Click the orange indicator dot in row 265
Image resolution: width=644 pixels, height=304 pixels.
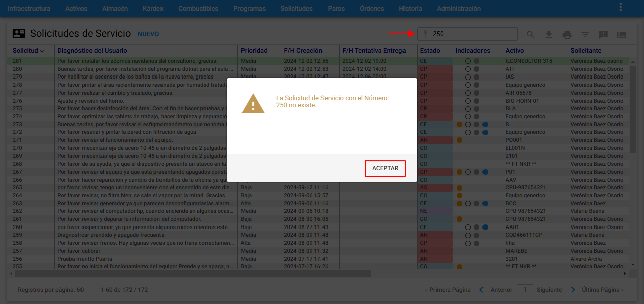(x=459, y=188)
